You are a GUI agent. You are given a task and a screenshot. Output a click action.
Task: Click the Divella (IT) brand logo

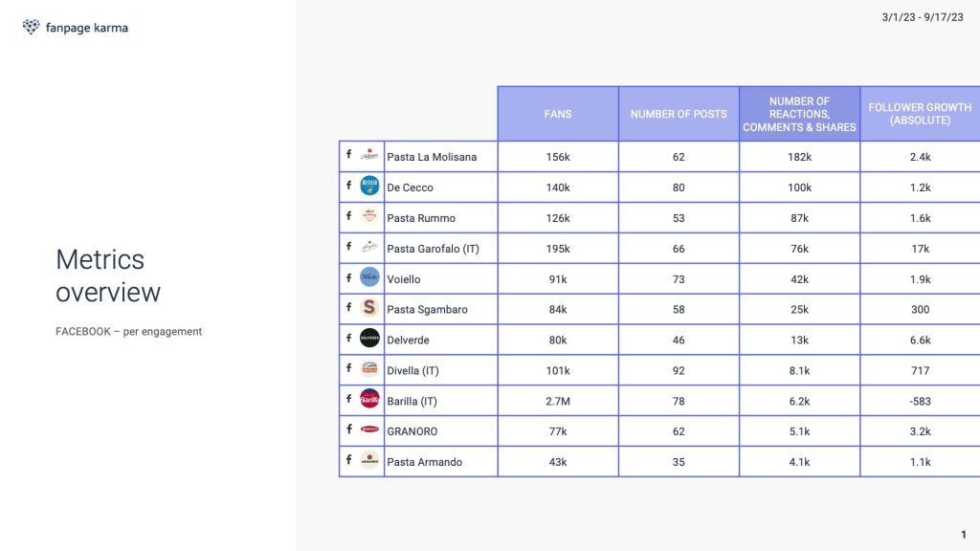pos(369,368)
